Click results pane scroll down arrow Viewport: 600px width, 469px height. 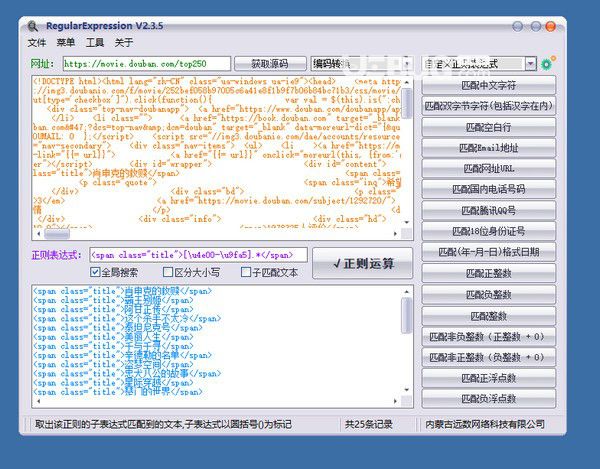406,390
